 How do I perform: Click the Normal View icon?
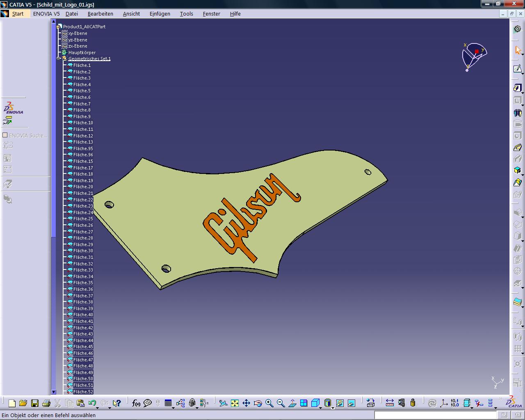tap(292, 403)
